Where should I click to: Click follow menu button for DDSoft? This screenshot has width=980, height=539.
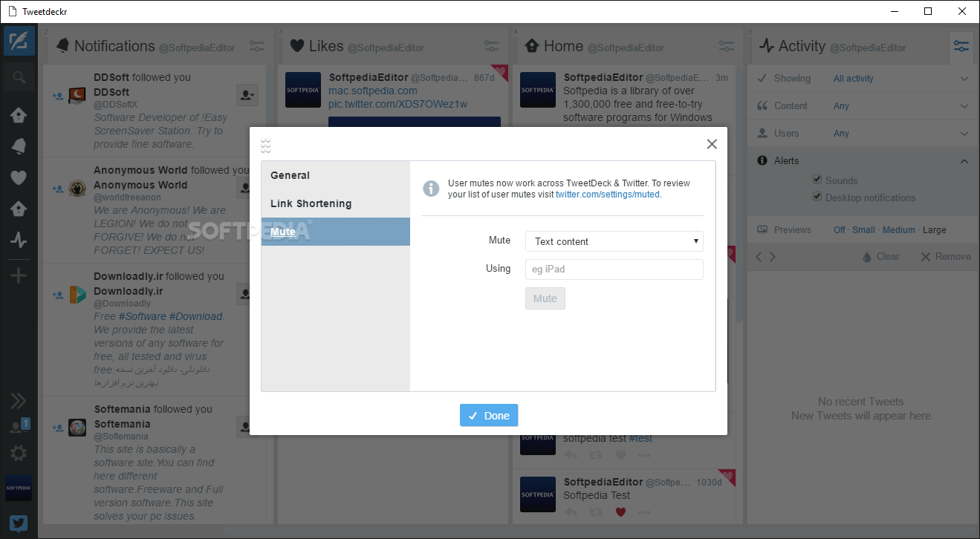click(x=247, y=94)
